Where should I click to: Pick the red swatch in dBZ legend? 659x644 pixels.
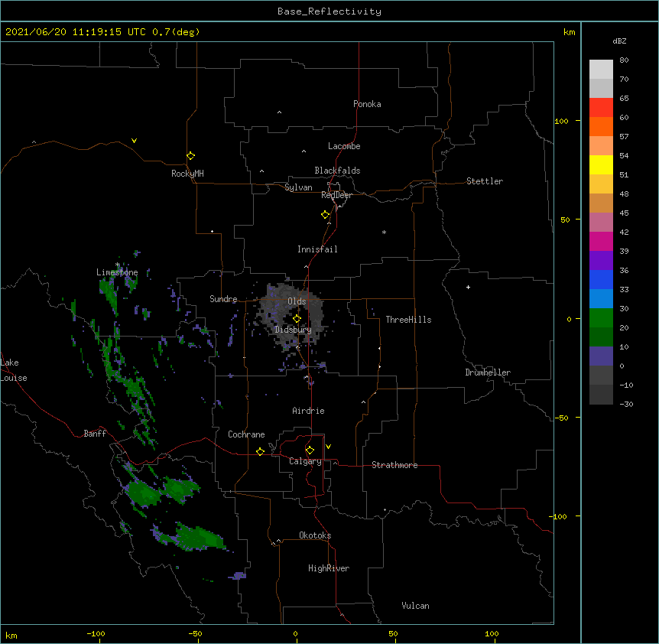point(601,107)
